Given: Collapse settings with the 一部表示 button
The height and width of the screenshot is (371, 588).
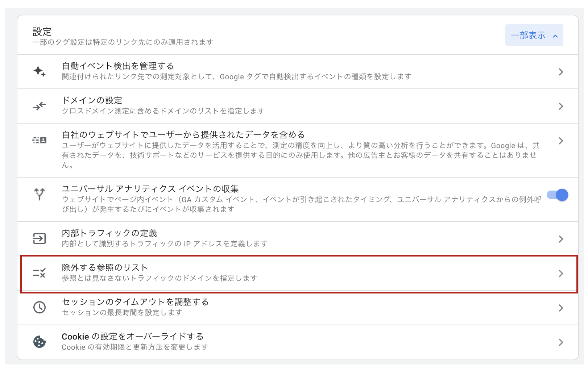Looking at the screenshot, I should (x=534, y=35).
